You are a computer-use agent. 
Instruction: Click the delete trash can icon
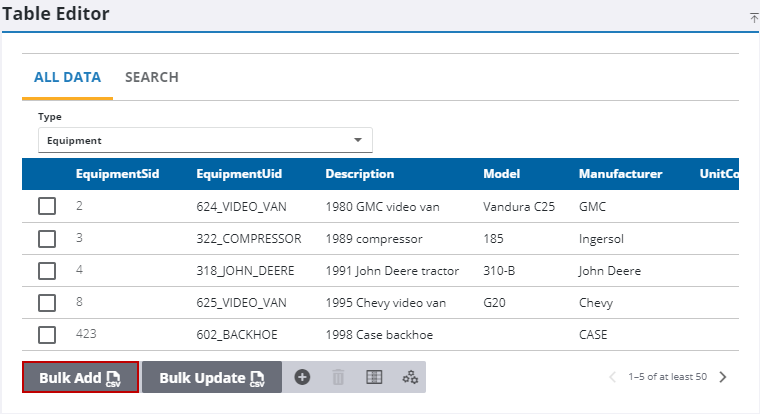point(338,377)
